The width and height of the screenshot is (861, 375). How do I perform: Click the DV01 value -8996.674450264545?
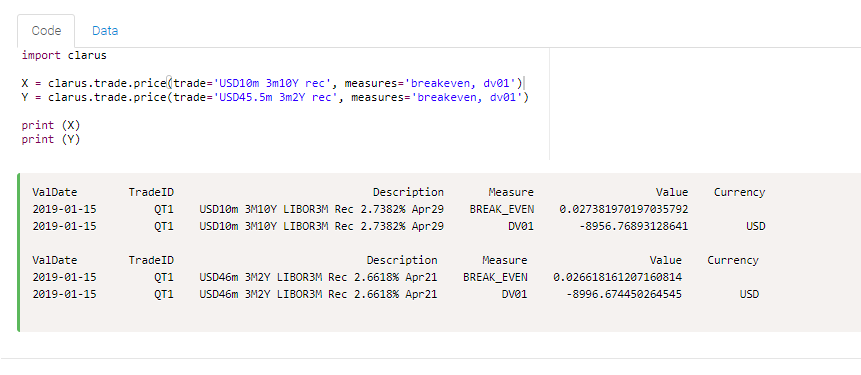[x=624, y=294]
